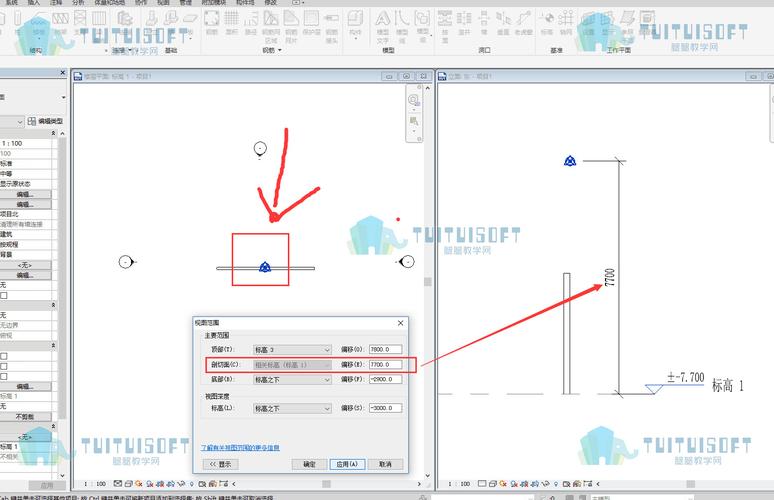The height and width of the screenshot is (500, 774).
Task: Click the 不剪裁 button in Properties
Action: (25, 417)
